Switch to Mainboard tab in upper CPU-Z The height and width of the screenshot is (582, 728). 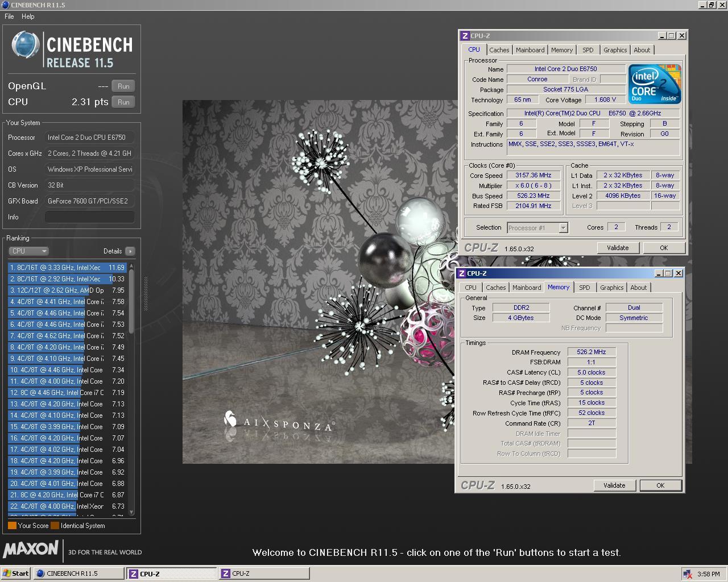(x=530, y=50)
